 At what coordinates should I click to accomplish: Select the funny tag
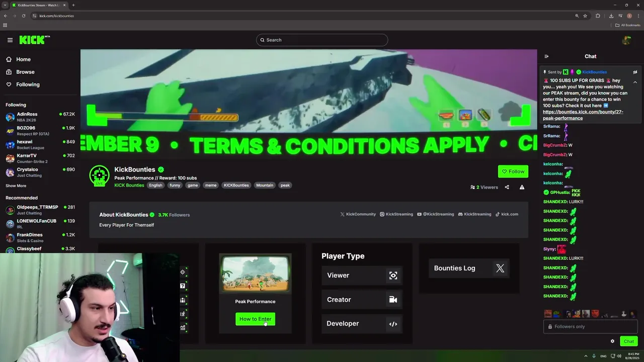click(x=175, y=185)
